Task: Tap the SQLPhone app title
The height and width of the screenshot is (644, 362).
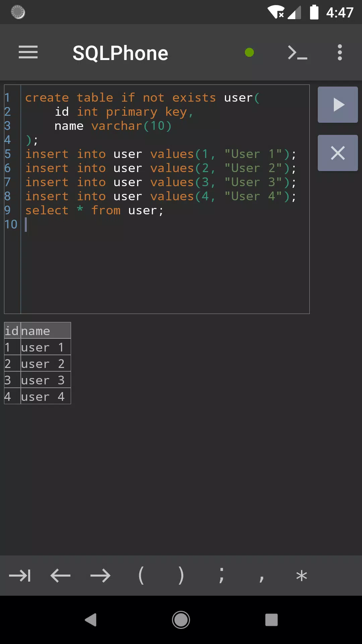Action: pos(120,53)
